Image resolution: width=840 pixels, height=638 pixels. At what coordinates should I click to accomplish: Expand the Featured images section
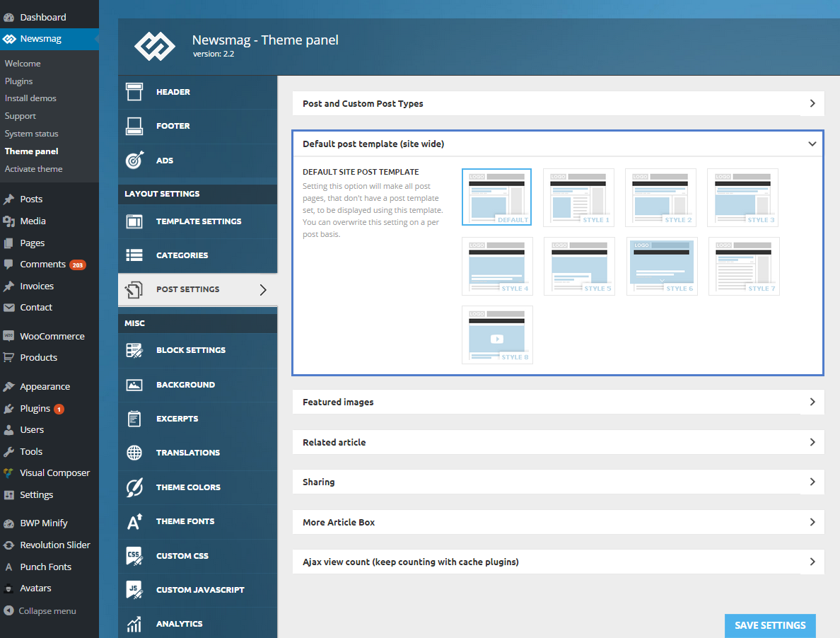(558, 402)
